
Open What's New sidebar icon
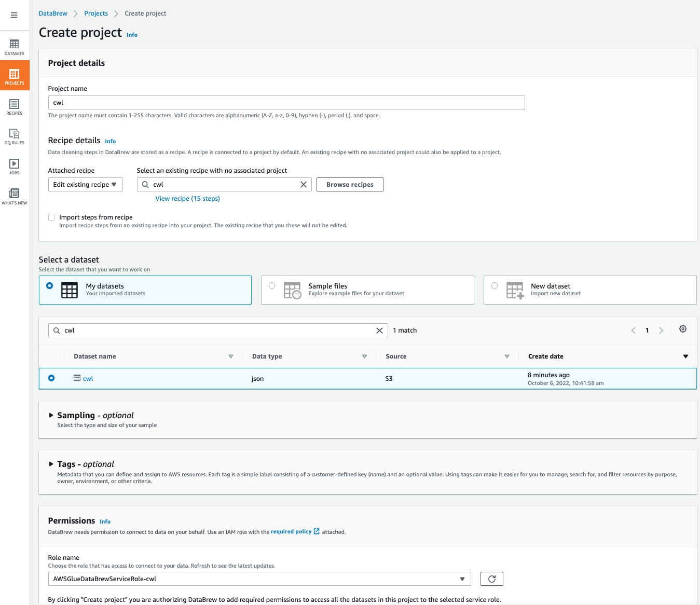click(15, 197)
